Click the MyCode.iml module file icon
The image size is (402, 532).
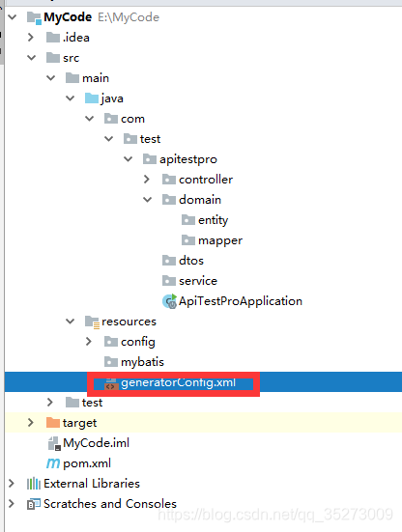(x=54, y=443)
